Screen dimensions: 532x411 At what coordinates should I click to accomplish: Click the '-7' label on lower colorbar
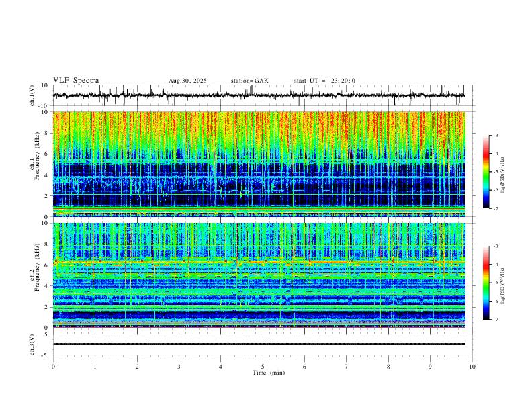[495, 319]
